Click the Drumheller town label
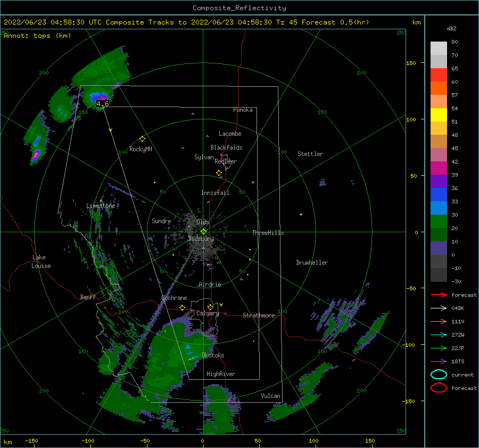This screenshot has width=479, height=448. pos(312,263)
